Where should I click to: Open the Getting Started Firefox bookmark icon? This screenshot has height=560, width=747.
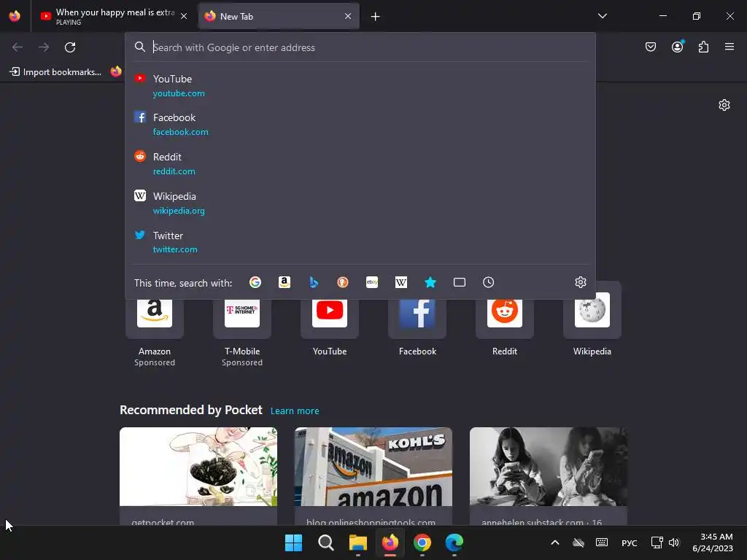[116, 72]
